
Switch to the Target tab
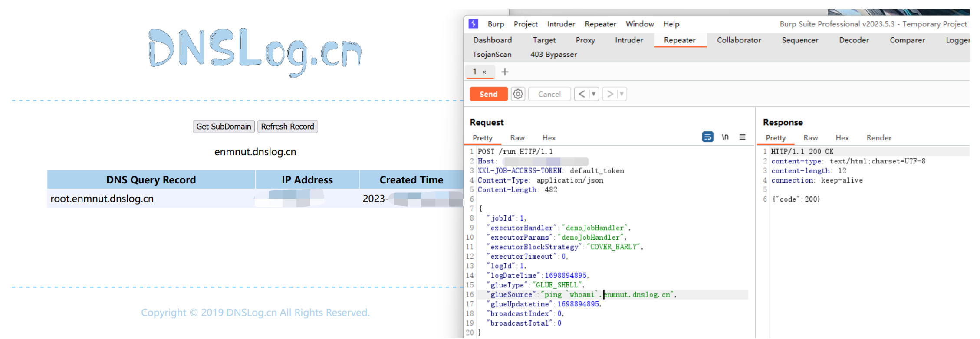[x=544, y=40]
